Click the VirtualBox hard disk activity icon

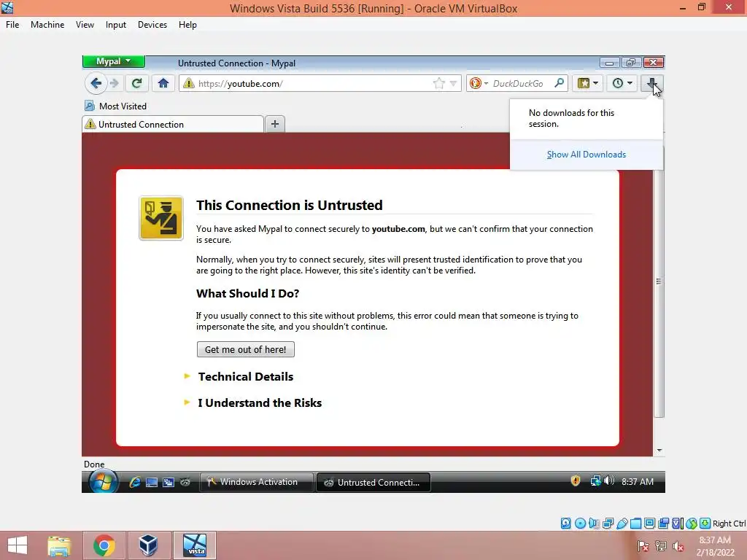(x=565, y=524)
